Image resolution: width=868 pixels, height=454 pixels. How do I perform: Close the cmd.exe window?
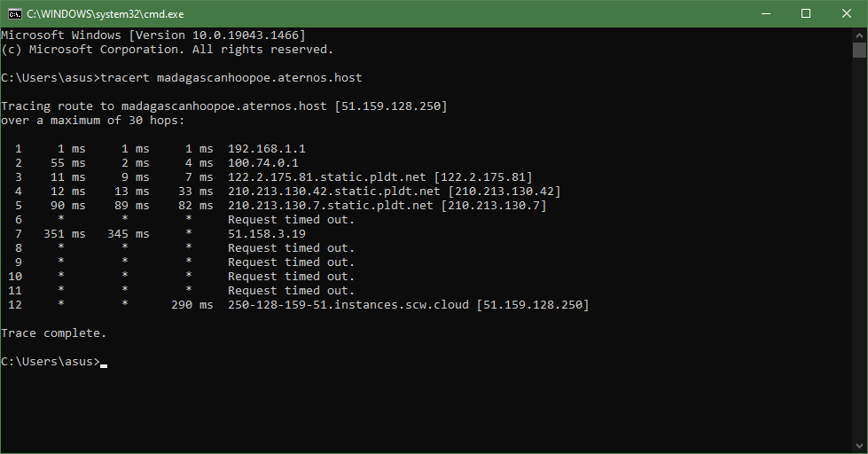pyautogui.click(x=847, y=14)
